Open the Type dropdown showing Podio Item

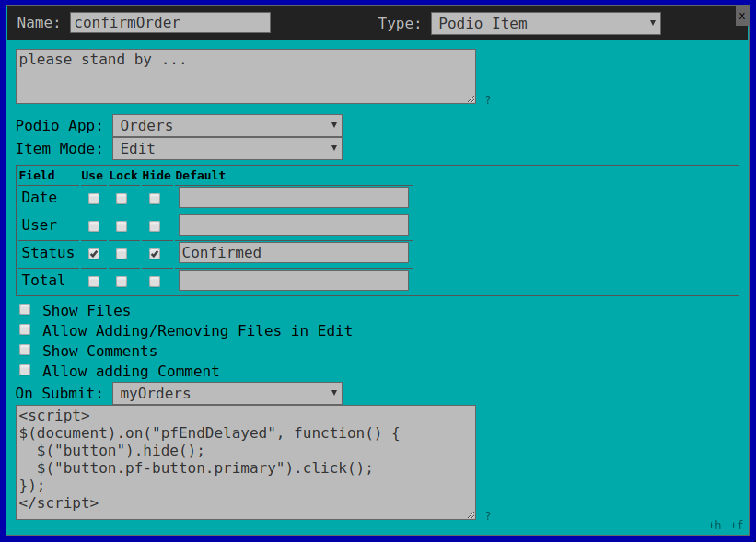(x=546, y=23)
